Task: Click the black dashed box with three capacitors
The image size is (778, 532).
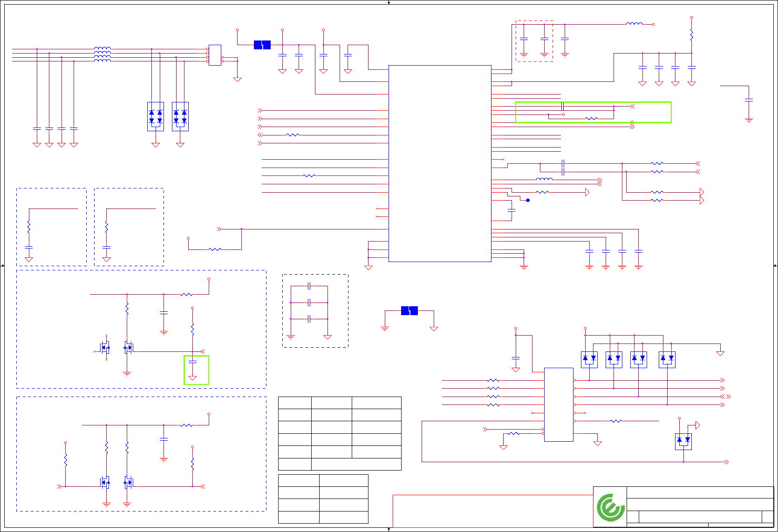Action: click(x=315, y=310)
